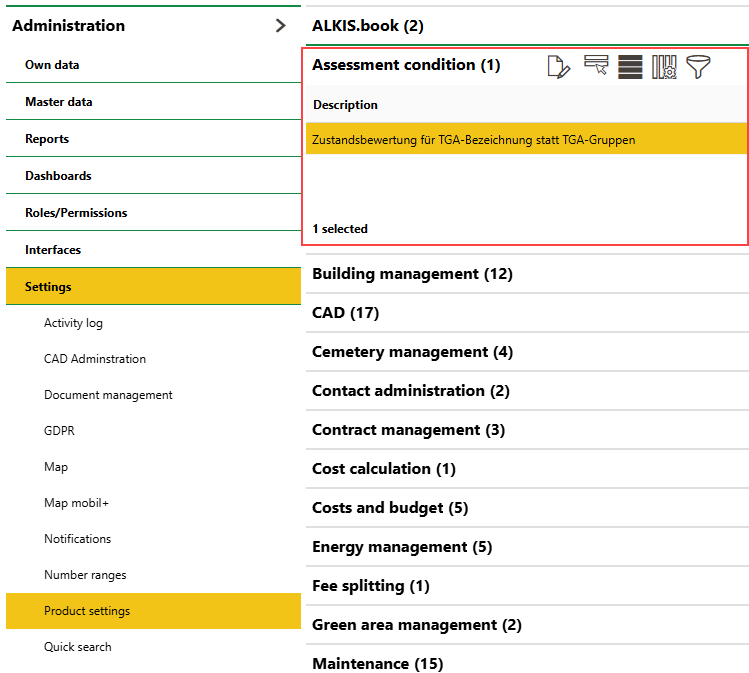Expand the ALKIS.book (2) section

[x=367, y=26]
